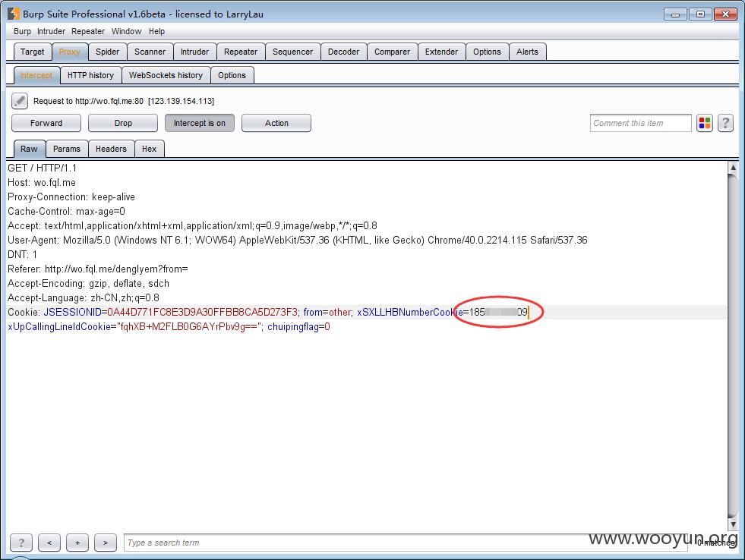The height and width of the screenshot is (560, 745).
Task: Open the Action menu button
Action: point(276,123)
